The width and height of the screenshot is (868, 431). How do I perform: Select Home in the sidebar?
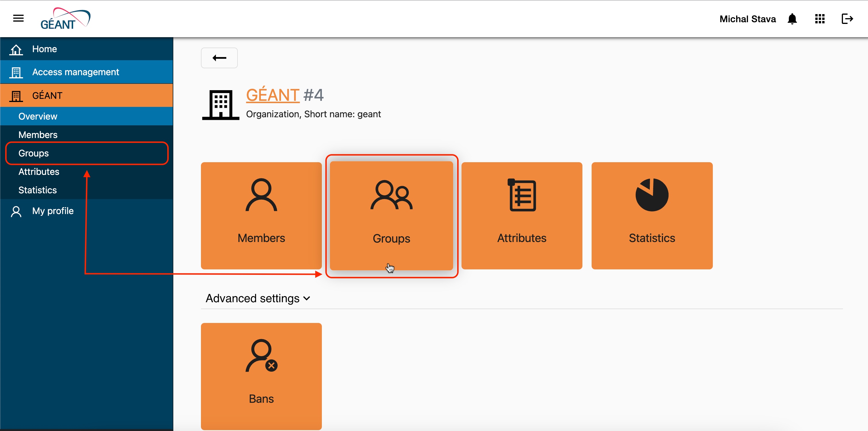point(87,49)
